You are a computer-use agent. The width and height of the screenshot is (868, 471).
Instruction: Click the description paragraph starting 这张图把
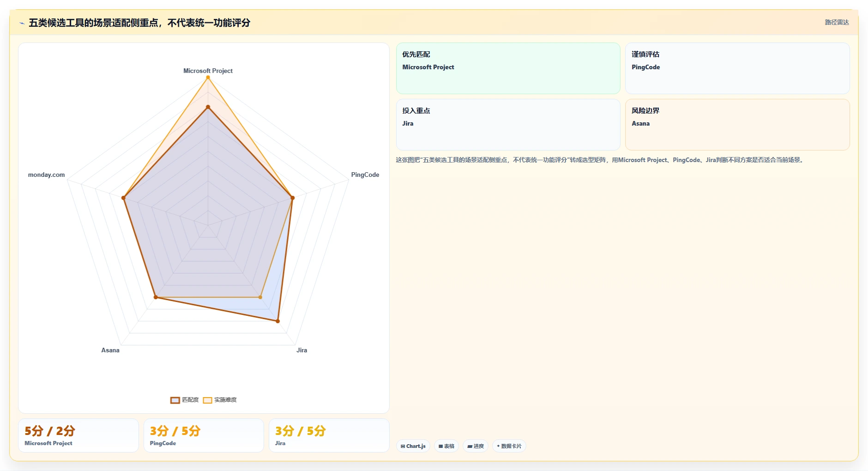[600, 160]
